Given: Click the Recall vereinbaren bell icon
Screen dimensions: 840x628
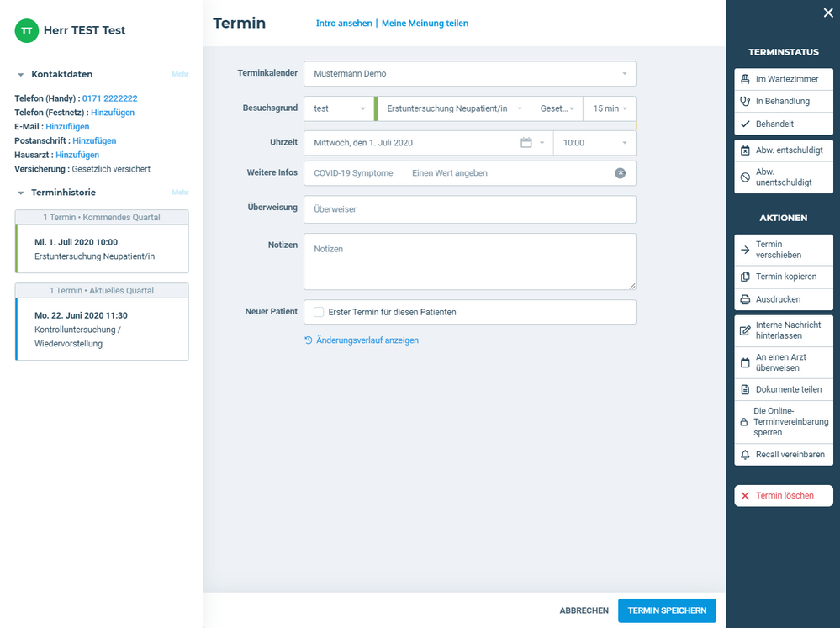Looking at the screenshot, I should (x=745, y=455).
